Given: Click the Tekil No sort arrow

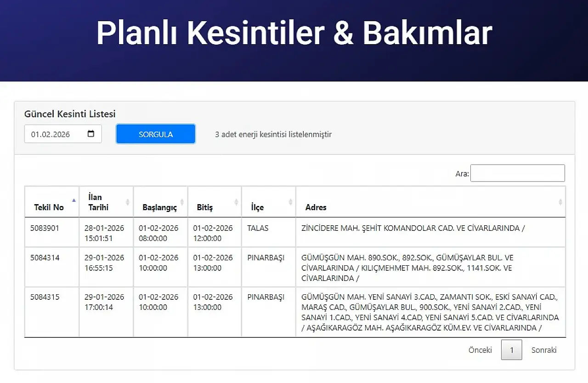Looking at the screenshot, I should pos(74,200).
